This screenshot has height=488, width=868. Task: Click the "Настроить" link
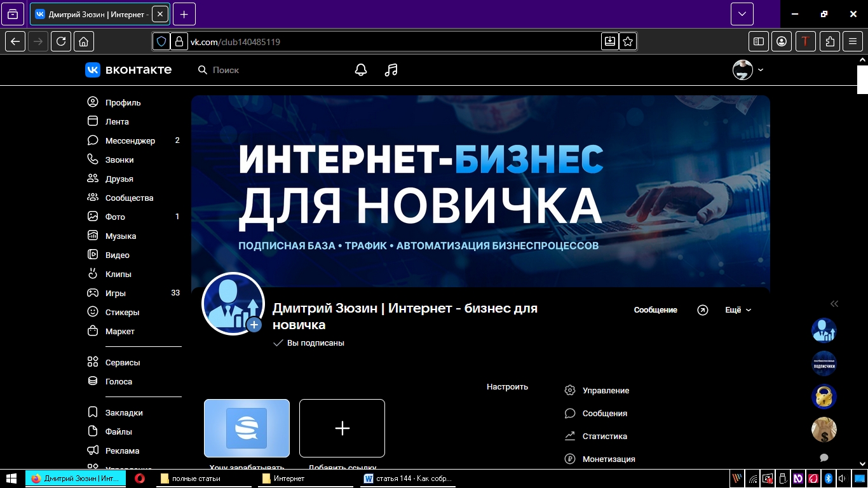(x=507, y=386)
